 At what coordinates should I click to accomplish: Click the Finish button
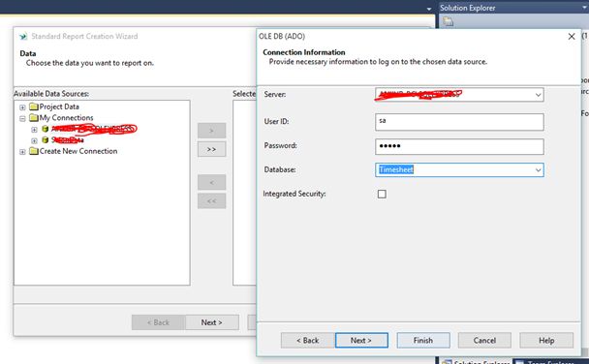pyautogui.click(x=423, y=341)
